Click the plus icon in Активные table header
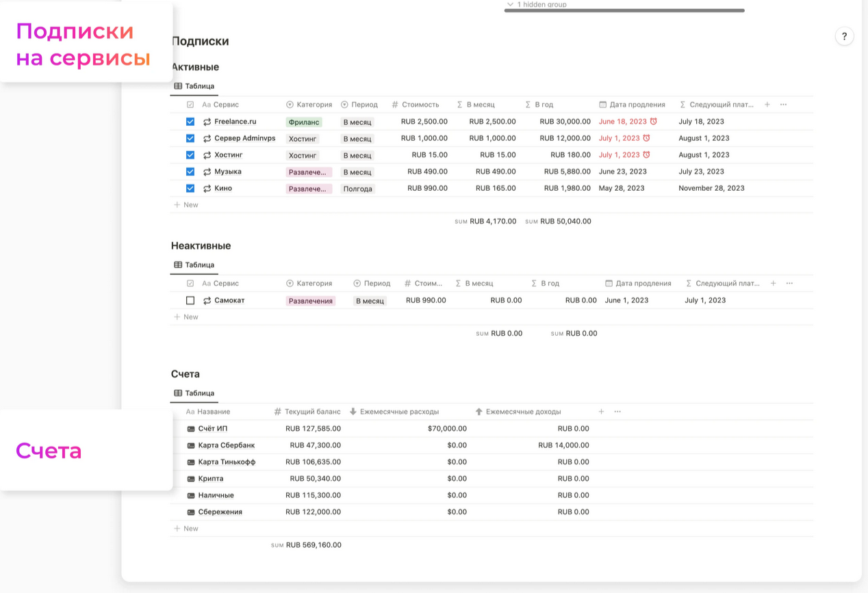Screen dimensions: 868x593 (x=767, y=105)
